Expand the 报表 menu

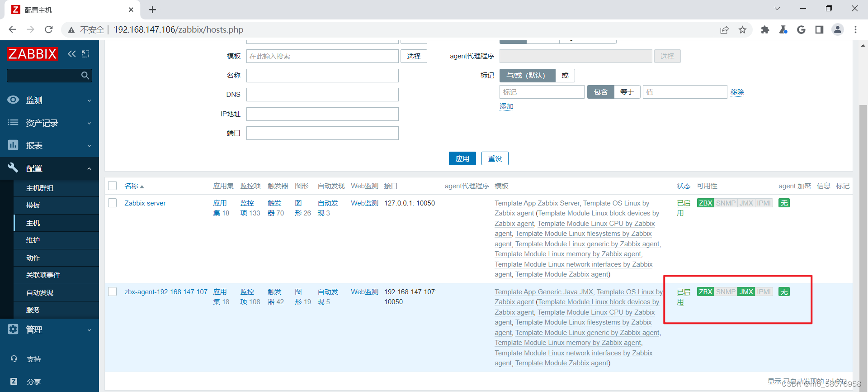(x=49, y=145)
